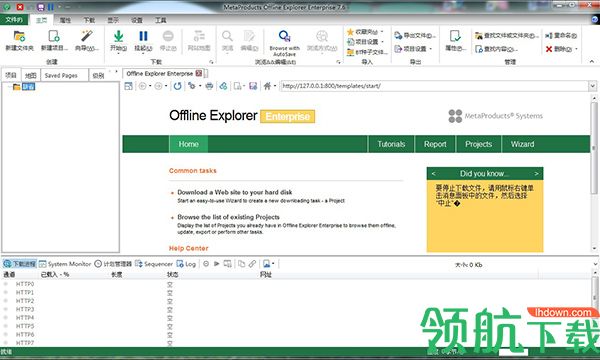Expand the Suspend button dropdown arrow
The image size is (600, 360).
(x=143, y=54)
